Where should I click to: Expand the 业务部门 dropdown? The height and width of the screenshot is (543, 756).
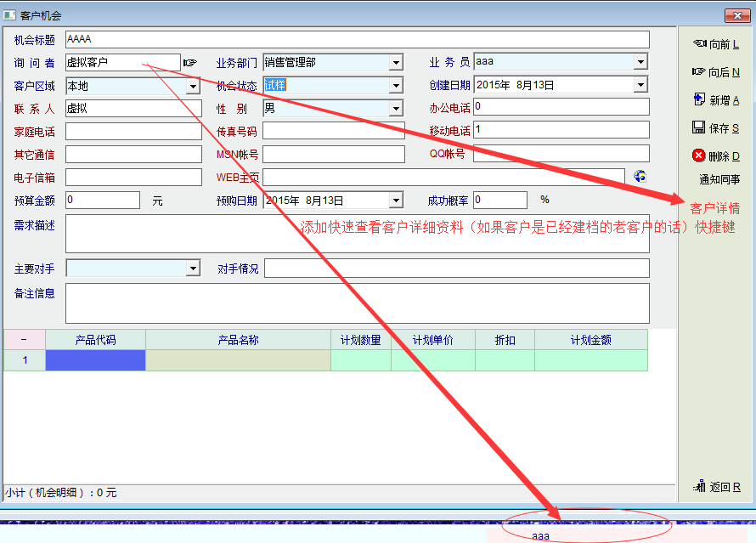[x=395, y=63]
